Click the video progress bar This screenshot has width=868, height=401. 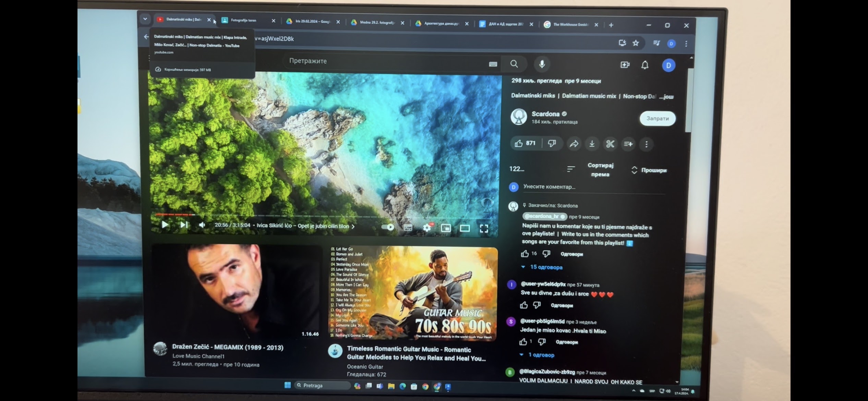coord(309,215)
